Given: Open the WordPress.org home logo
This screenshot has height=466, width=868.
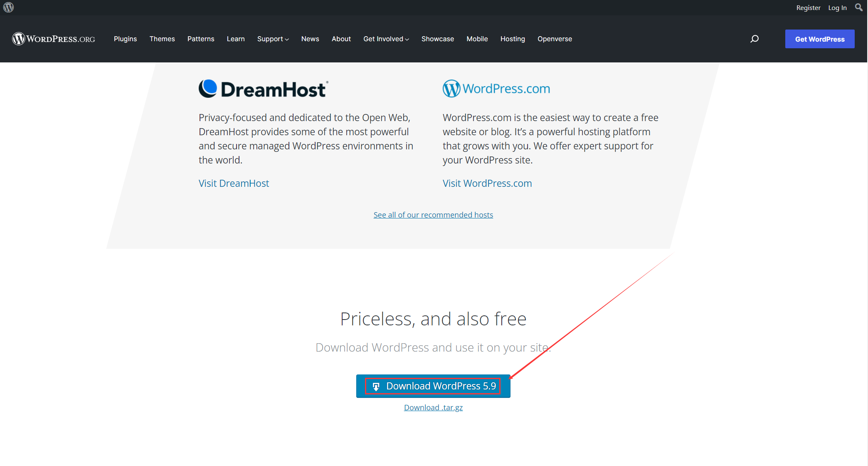Looking at the screenshot, I should tap(54, 39).
